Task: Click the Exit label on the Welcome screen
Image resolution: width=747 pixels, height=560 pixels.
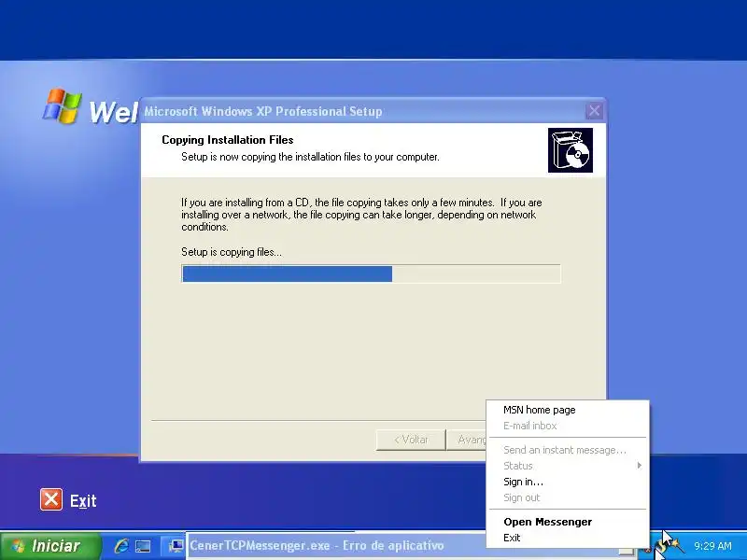Action: coord(83,500)
